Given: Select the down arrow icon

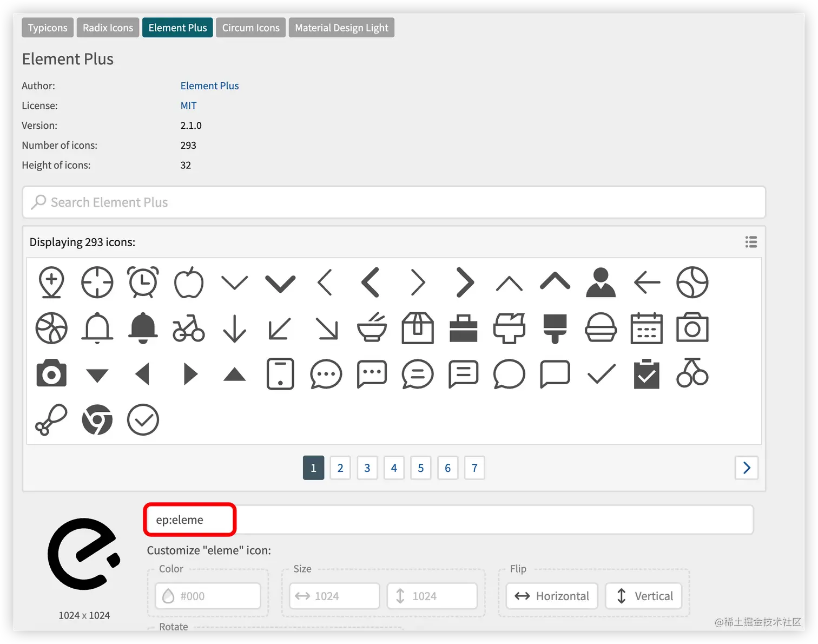Looking at the screenshot, I should pos(234,328).
